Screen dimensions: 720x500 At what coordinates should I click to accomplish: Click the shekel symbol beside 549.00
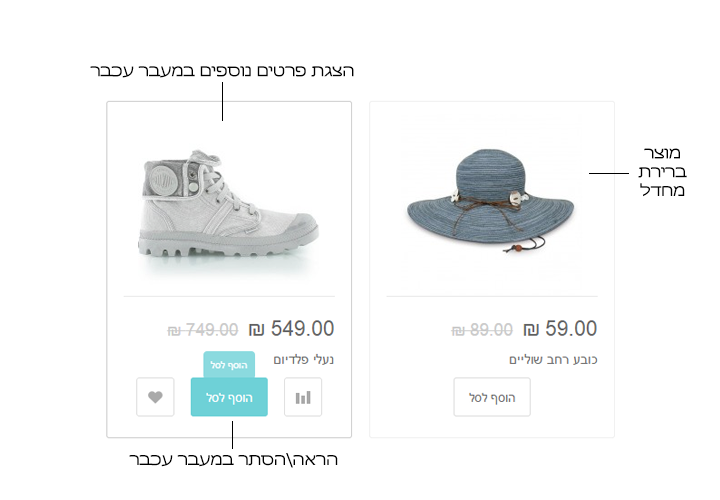pos(256,329)
